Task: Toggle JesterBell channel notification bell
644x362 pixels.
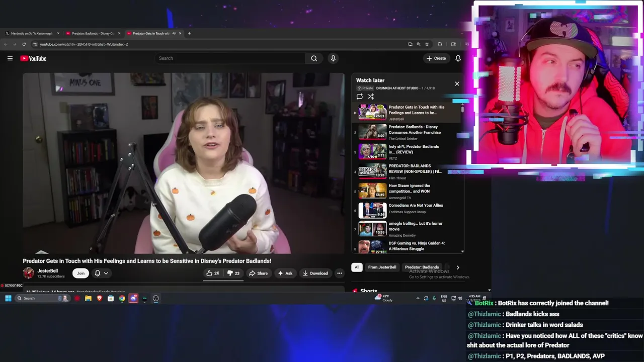Action: 98,273
